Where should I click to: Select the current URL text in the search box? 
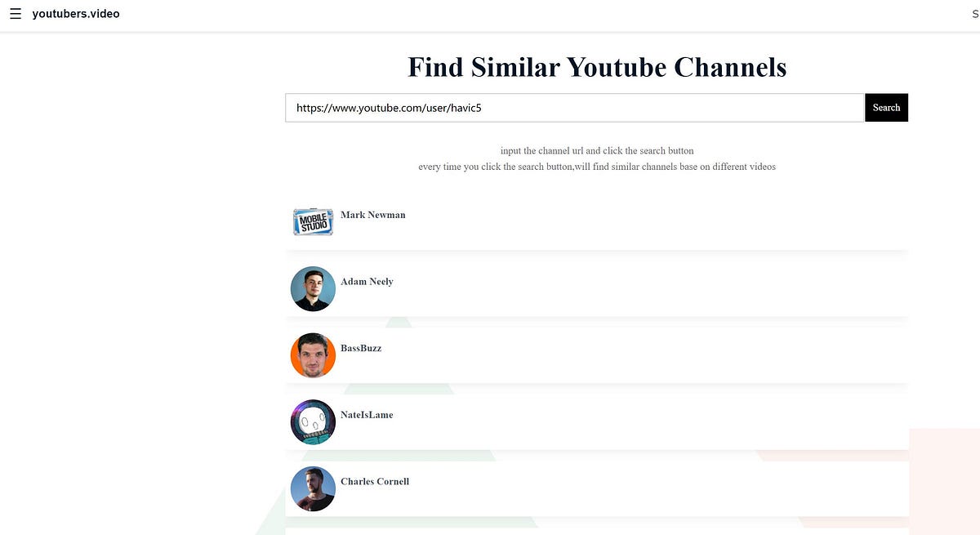pyautogui.click(x=390, y=107)
